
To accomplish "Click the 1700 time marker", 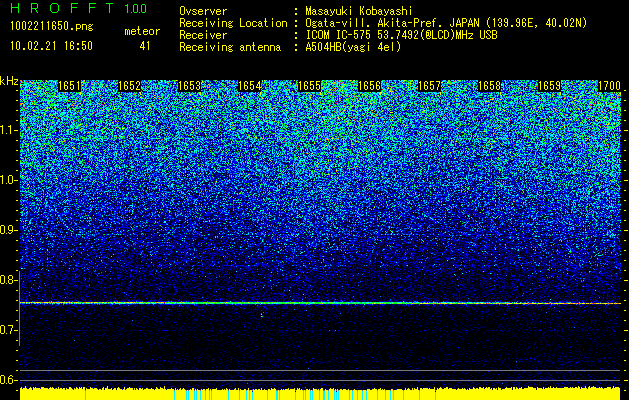I will point(609,86).
